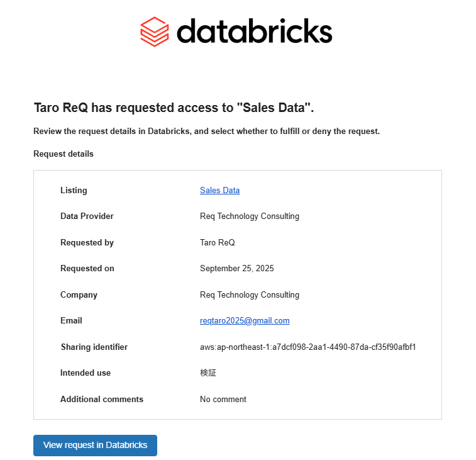Image resolution: width=476 pixels, height=460 pixels.
Task: Click the Listing field label
Action: (x=74, y=190)
